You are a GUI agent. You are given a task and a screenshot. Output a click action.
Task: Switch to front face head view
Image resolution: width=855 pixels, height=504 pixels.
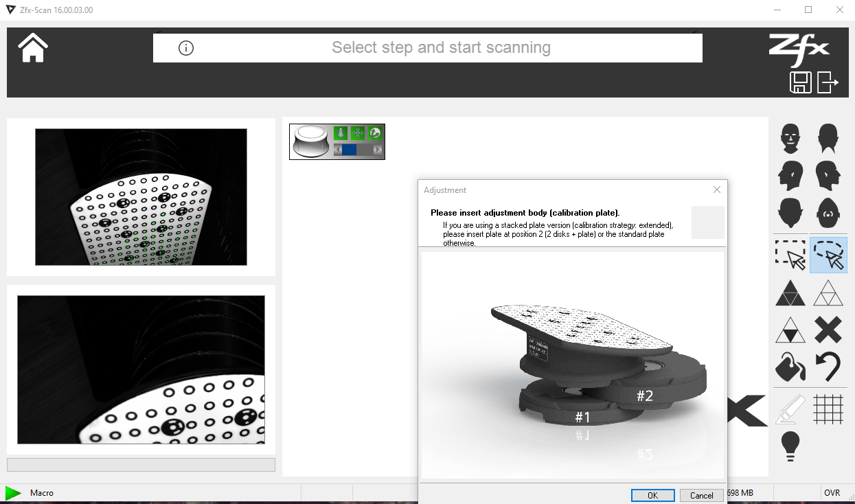790,139
